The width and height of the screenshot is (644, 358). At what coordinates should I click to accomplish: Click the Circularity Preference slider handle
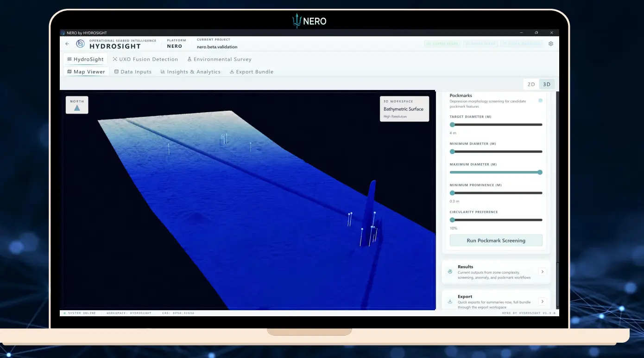click(452, 220)
